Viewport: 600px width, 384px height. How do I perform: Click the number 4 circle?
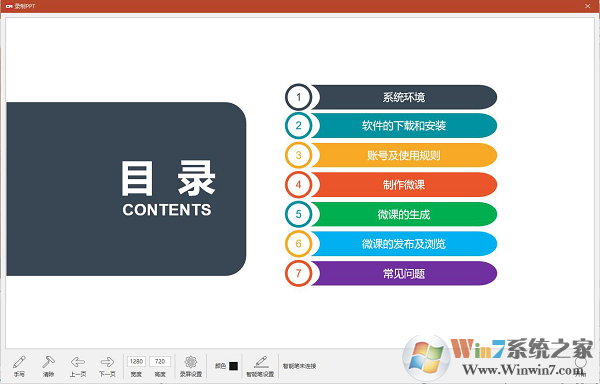coord(298,185)
